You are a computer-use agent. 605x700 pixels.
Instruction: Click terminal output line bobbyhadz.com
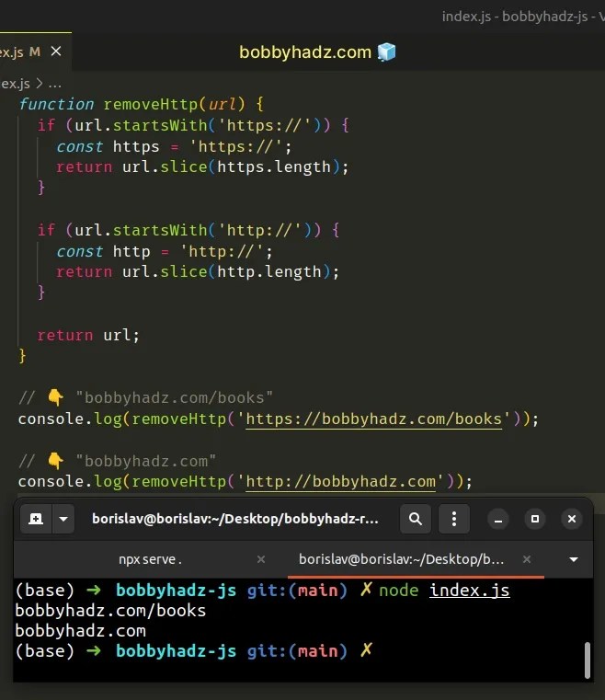[x=81, y=631]
